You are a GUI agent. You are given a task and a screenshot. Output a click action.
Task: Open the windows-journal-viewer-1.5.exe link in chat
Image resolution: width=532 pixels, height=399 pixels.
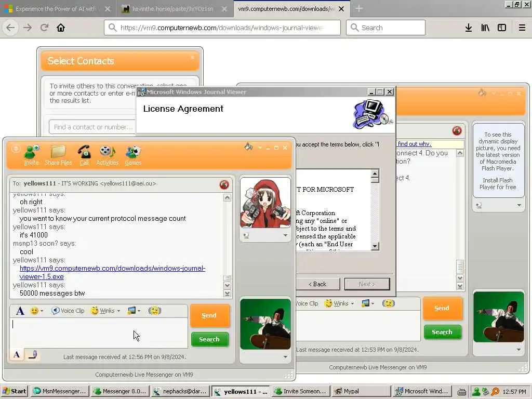112,272
